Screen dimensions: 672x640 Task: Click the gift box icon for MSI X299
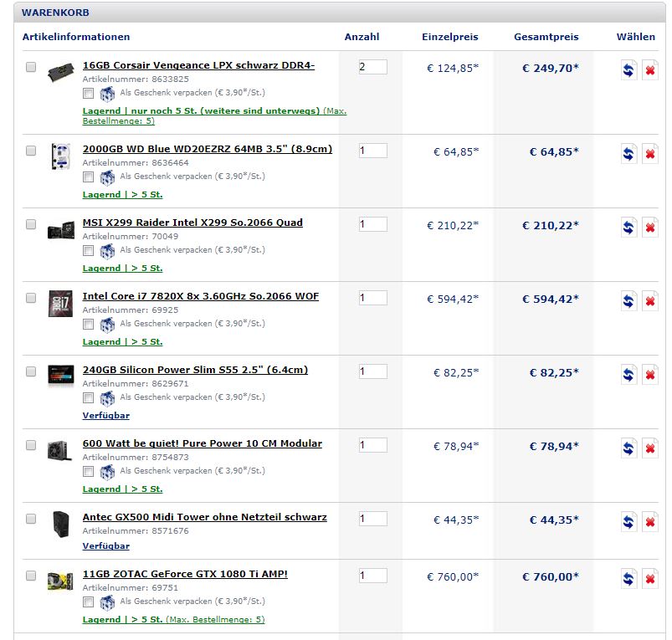(107, 251)
